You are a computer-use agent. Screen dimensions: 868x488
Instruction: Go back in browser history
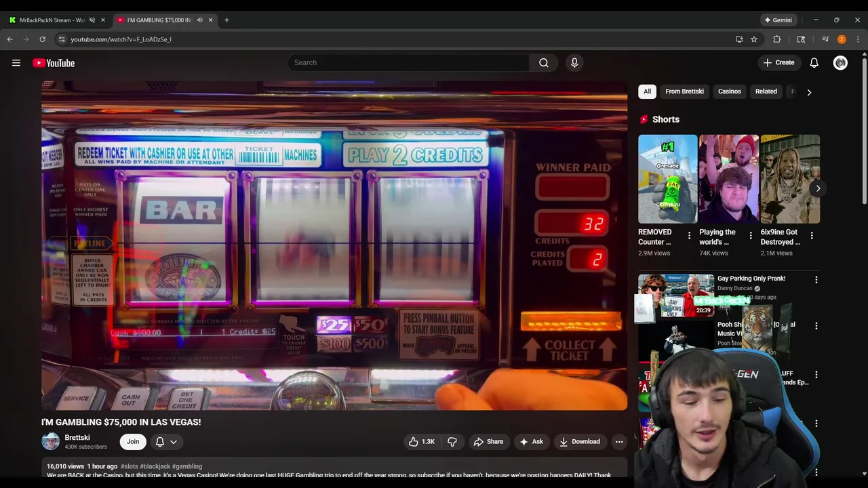click(10, 39)
